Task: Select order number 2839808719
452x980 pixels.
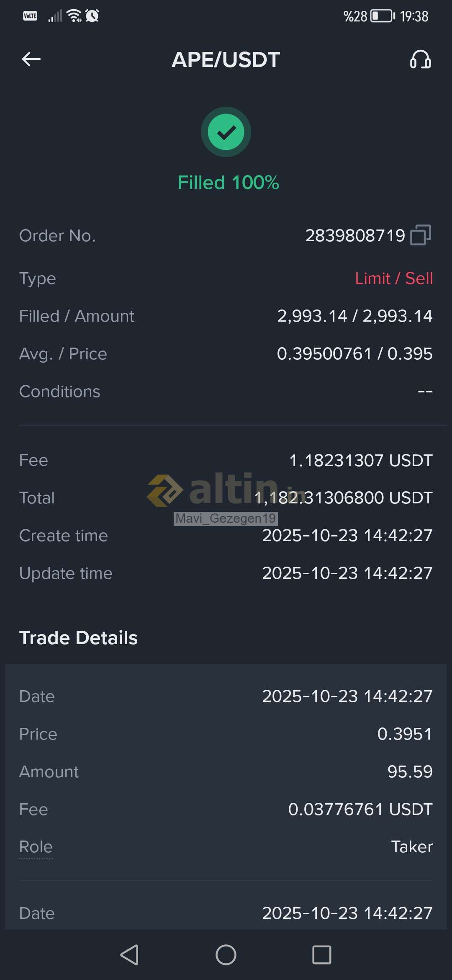Action: tap(355, 235)
